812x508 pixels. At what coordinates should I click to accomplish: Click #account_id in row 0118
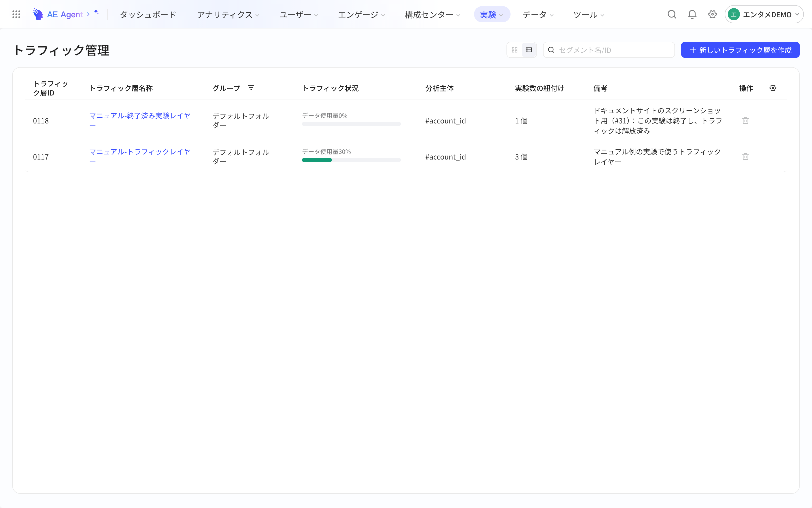[446, 121]
